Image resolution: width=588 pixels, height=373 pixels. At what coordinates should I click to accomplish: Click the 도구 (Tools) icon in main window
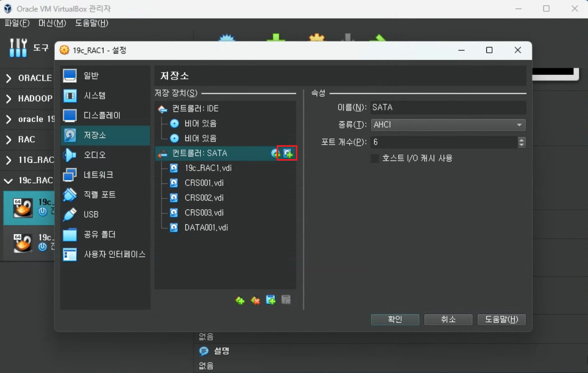(x=18, y=48)
